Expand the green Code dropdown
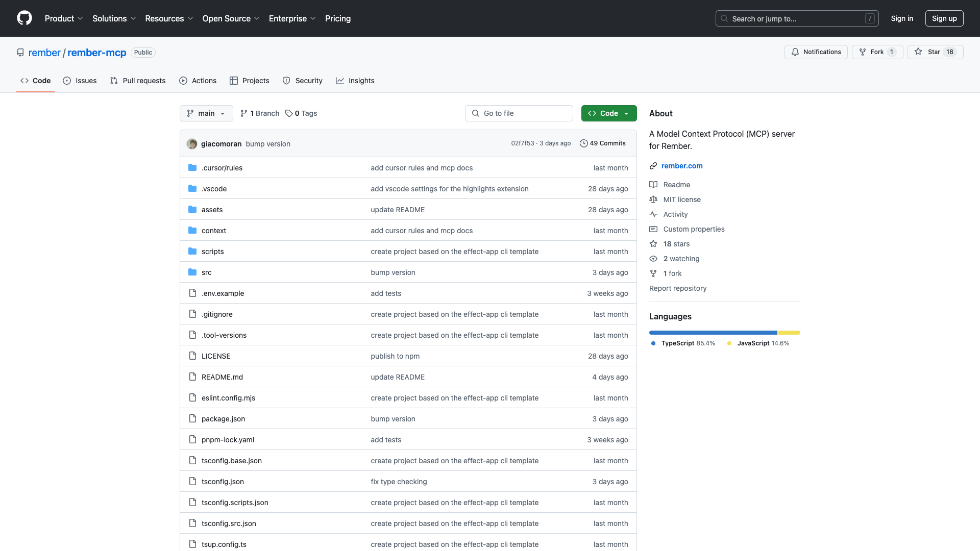The image size is (980, 551). pyautogui.click(x=608, y=113)
